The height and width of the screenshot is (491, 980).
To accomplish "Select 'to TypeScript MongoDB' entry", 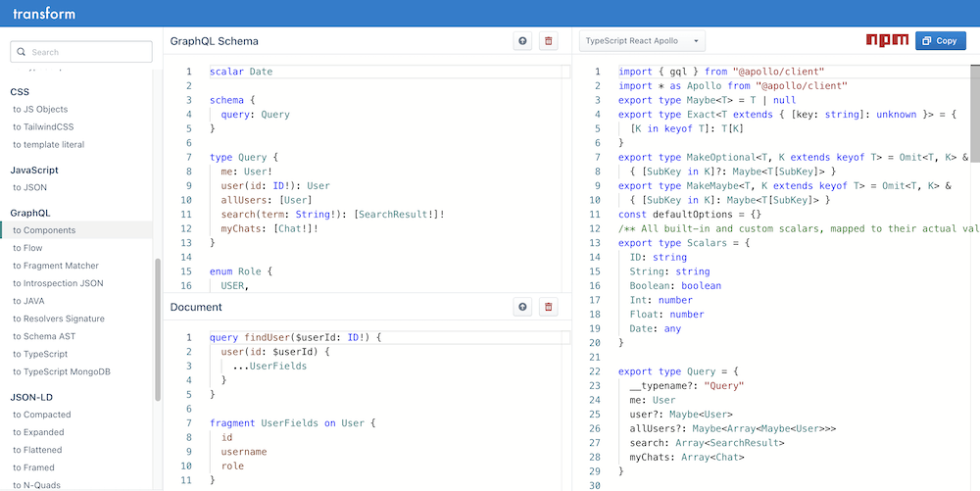I will pos(62,371).
